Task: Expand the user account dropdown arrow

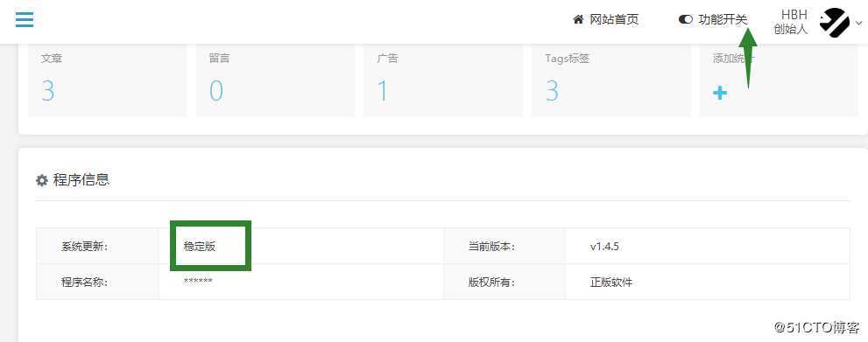Action: [858, 23]
